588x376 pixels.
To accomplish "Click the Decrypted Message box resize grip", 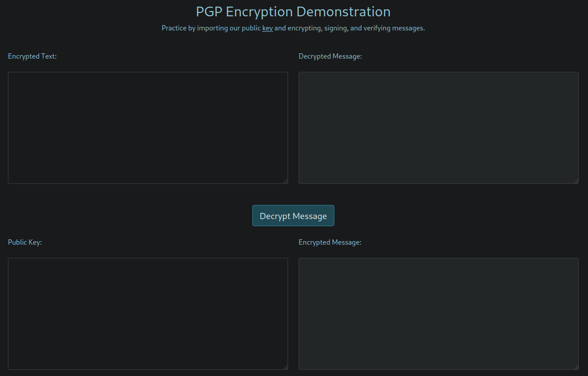I will click(x=576, y=181).
